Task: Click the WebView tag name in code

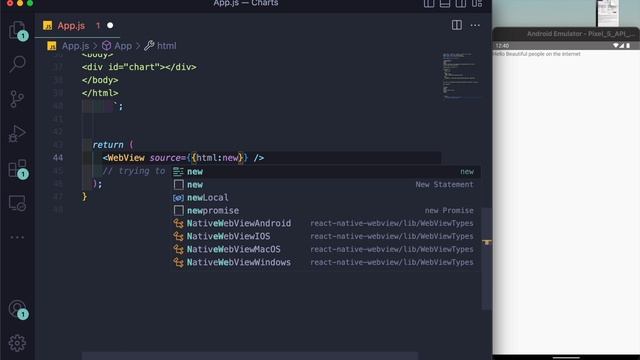Action: pos(126,158)
